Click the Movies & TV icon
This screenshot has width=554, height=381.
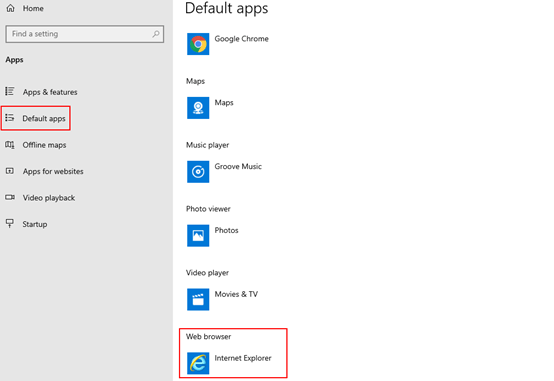198,299
